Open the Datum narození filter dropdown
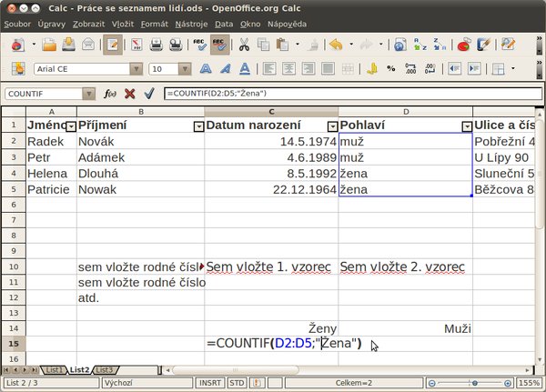This screenshot has height=392, width=546. [333, 126]
